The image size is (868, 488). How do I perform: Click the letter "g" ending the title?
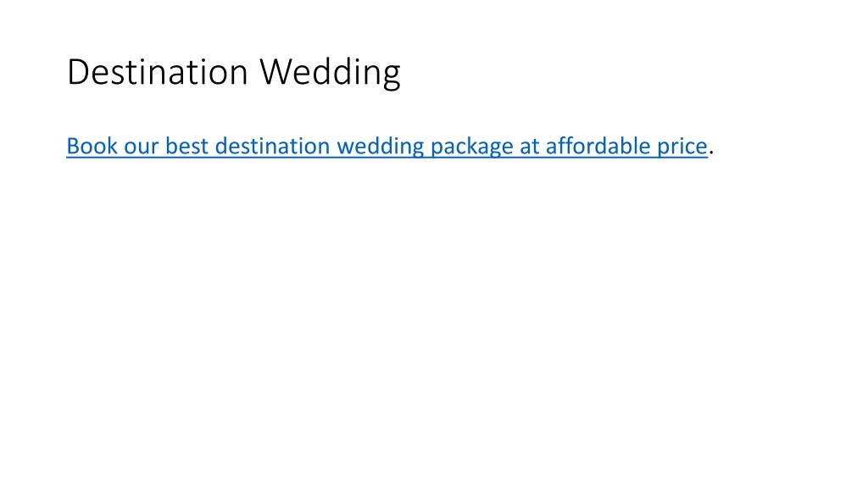[x=392, y=76]
